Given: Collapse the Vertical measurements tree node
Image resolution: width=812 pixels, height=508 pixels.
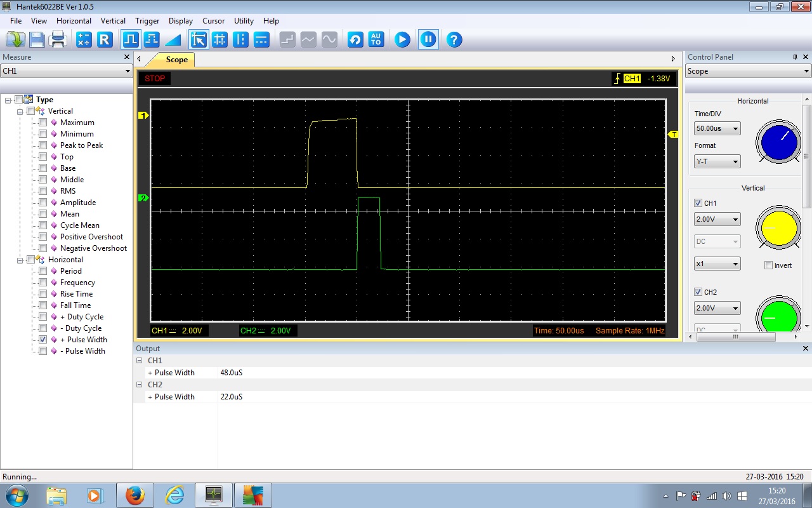Looking at the screenshot, I should [20, 111].
